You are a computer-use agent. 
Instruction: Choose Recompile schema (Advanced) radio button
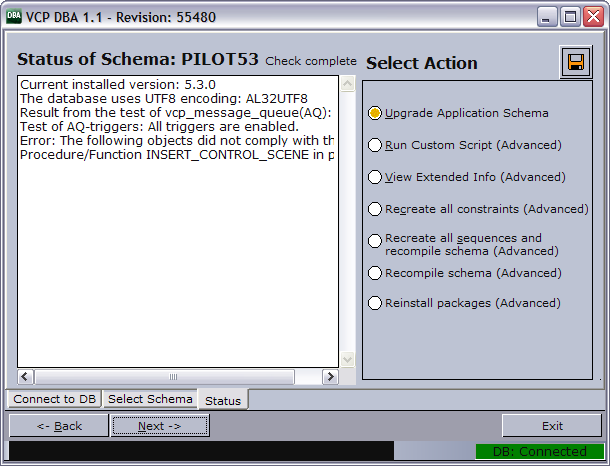(375, 273)
